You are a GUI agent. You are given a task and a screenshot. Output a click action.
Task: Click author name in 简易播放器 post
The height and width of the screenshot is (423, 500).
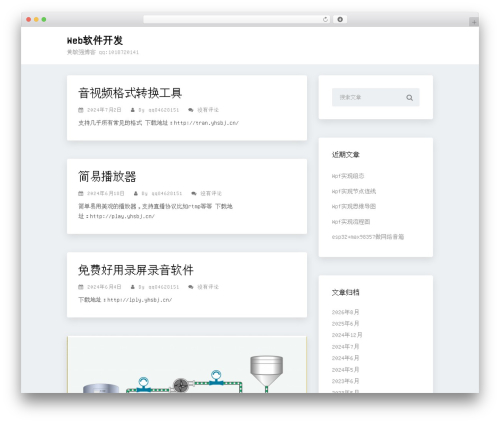pyautogui.click(x=167, y=193)
